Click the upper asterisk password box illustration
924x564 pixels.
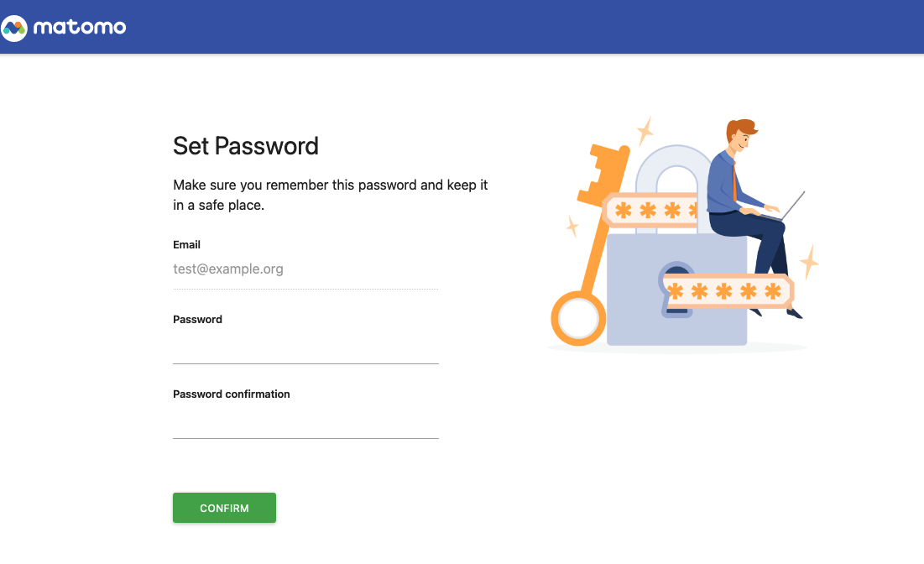650,210
